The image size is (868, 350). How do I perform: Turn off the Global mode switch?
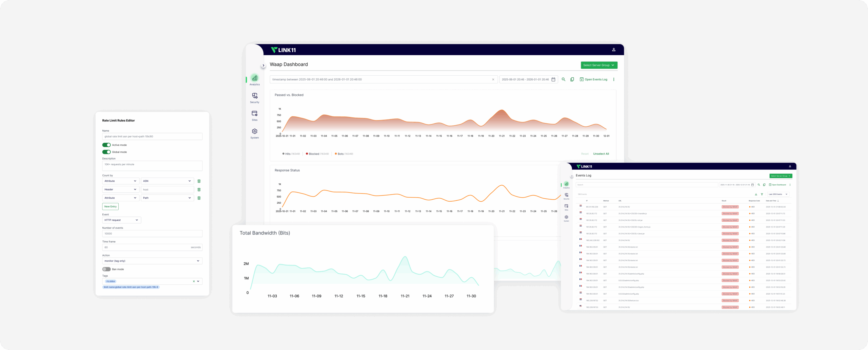[106, 152]
